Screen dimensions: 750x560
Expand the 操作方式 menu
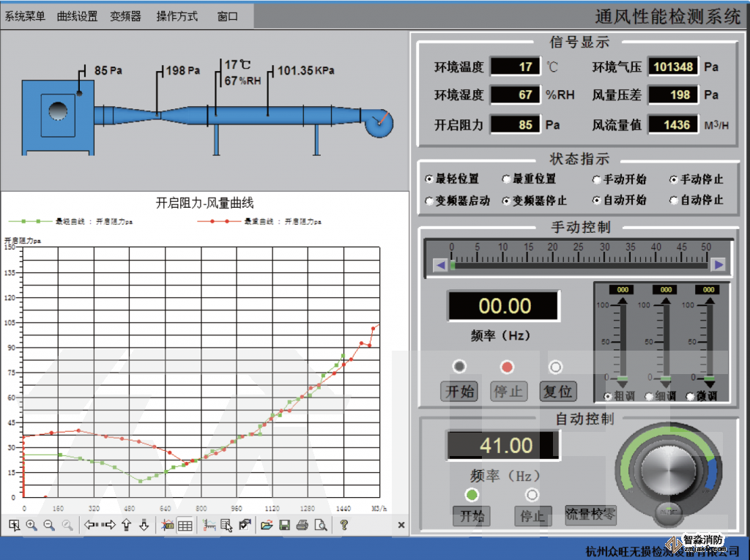(177, 16)
